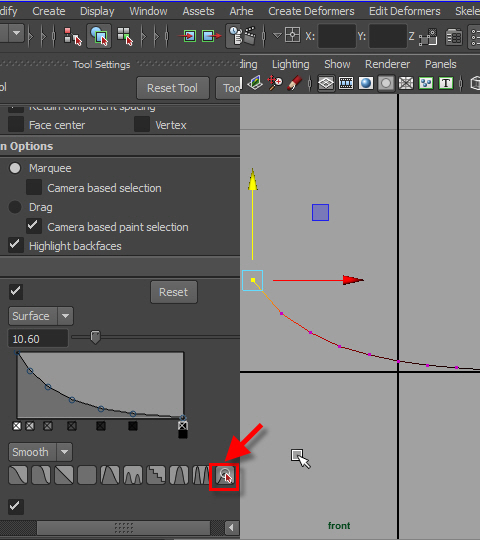
Task: Open the table grid icon near top right
Action: (454, 36)
